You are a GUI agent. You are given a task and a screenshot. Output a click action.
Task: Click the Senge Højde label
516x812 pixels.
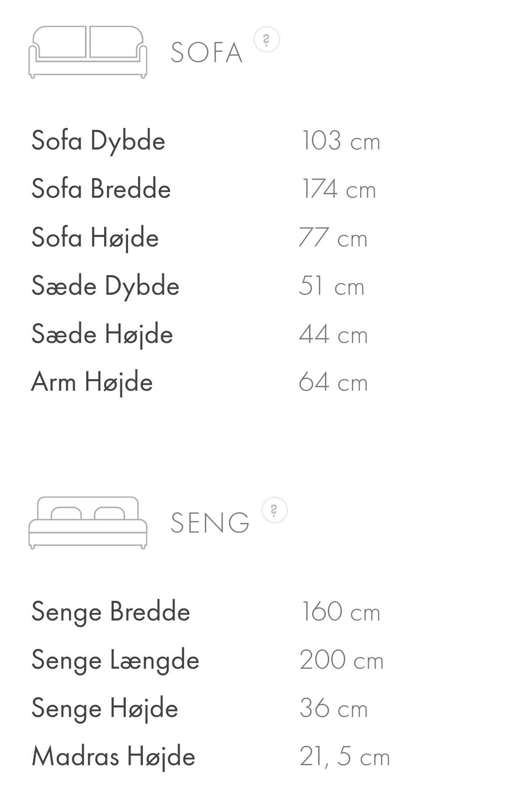pyautogui.click(x=105, y=708)
